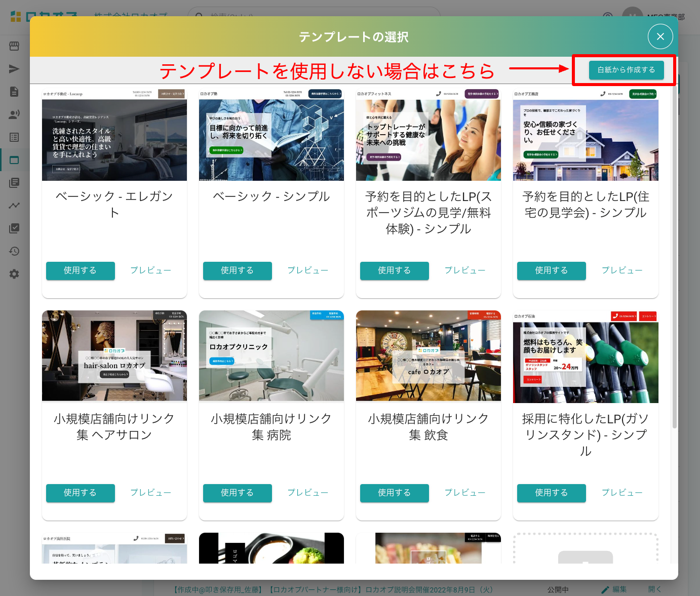700x596 pixels.
Task: Open the settings gear icon in sidebar
Action: tap(14, 274)
